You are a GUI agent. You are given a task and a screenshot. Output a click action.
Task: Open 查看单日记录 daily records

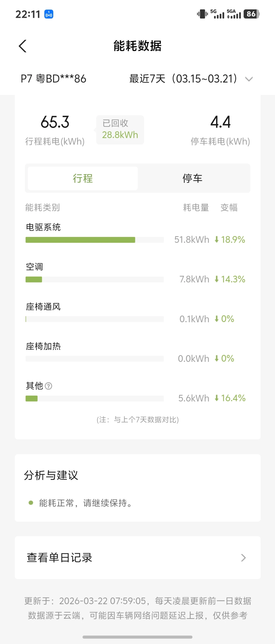(x=60, y=558)
